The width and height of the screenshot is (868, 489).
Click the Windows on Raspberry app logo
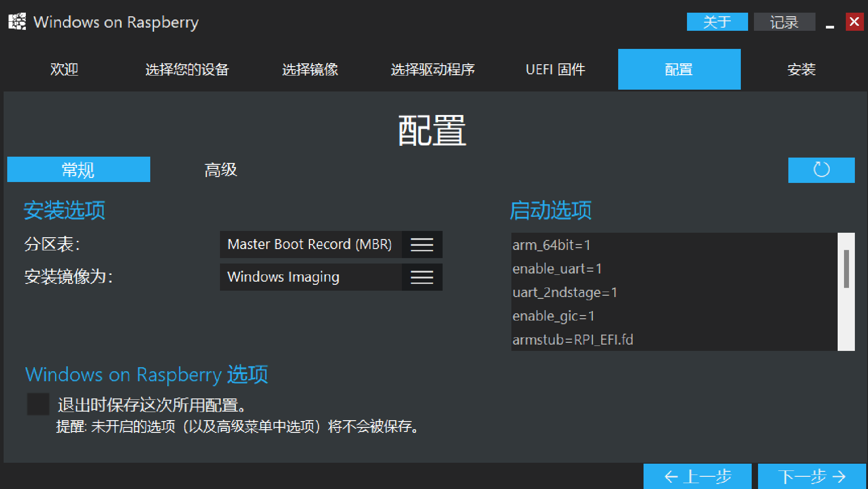pos(17,22)
